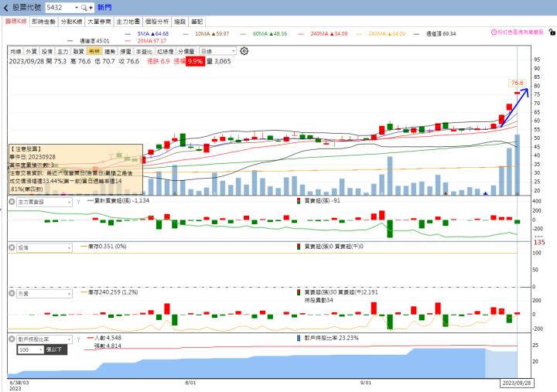The width and height of the screenshot is (557, 392).
Task: Toggle the highlighted 布林 overlay button
Action: click(94, 52)
